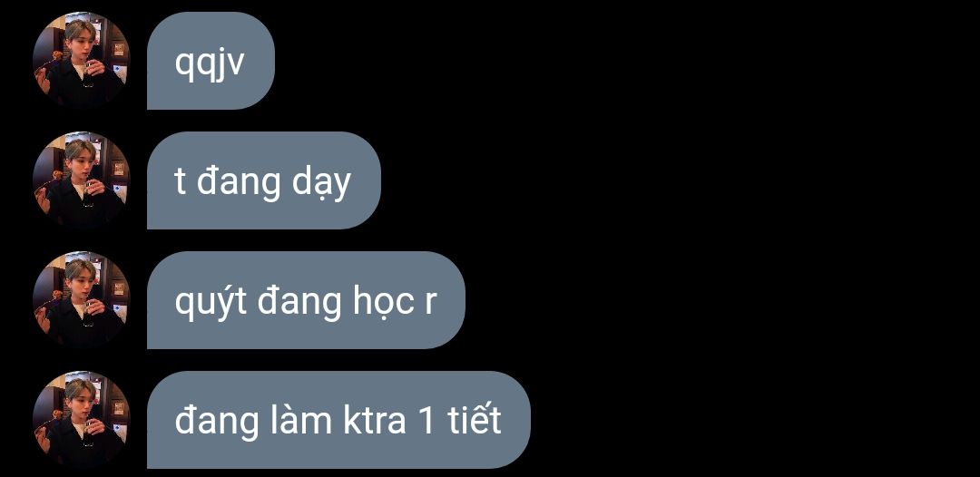Open avatar beside the 'quýt đang học r' message
Viewport: 980px width, 477px height.
(x=82, y=300)
